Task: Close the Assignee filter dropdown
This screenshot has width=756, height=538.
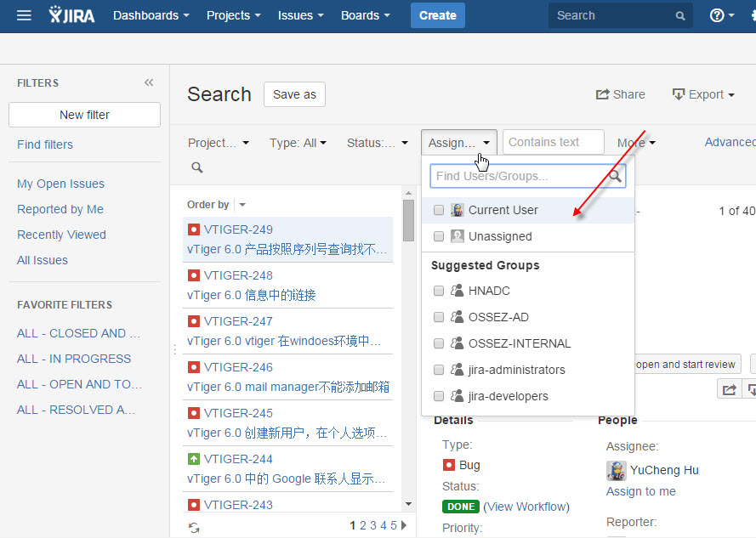Action: [459, 143]
